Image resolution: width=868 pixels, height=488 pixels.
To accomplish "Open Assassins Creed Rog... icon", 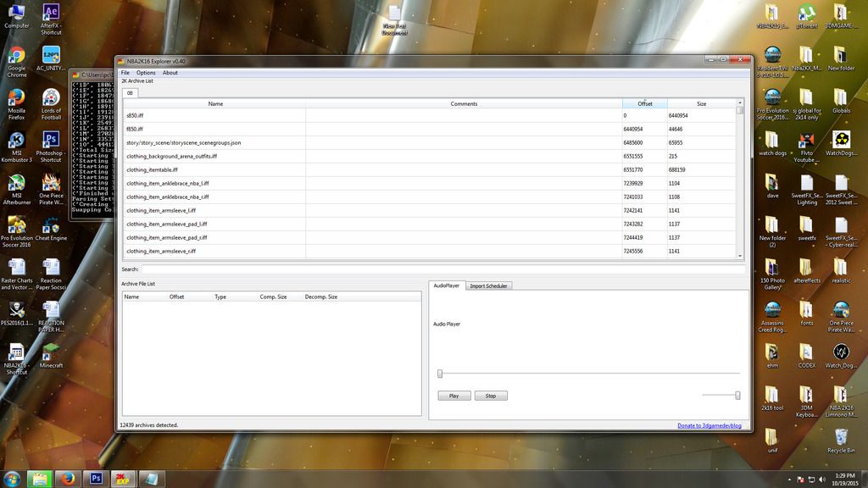I will click(772, 317).
